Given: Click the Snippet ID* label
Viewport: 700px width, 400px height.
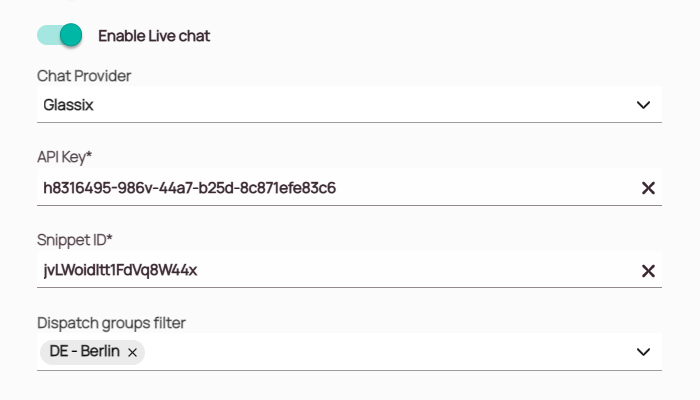Looking at the screenshot, I should pyautogui.click(x=75, y=240).
